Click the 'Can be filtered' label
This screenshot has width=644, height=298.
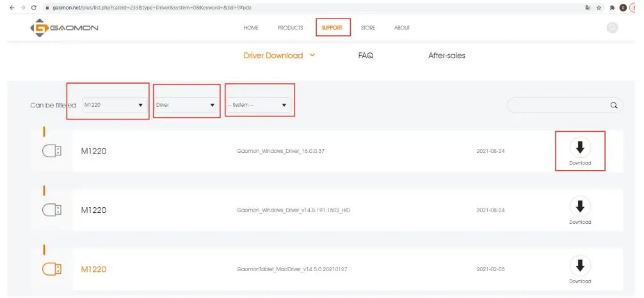tap(53, 106)
